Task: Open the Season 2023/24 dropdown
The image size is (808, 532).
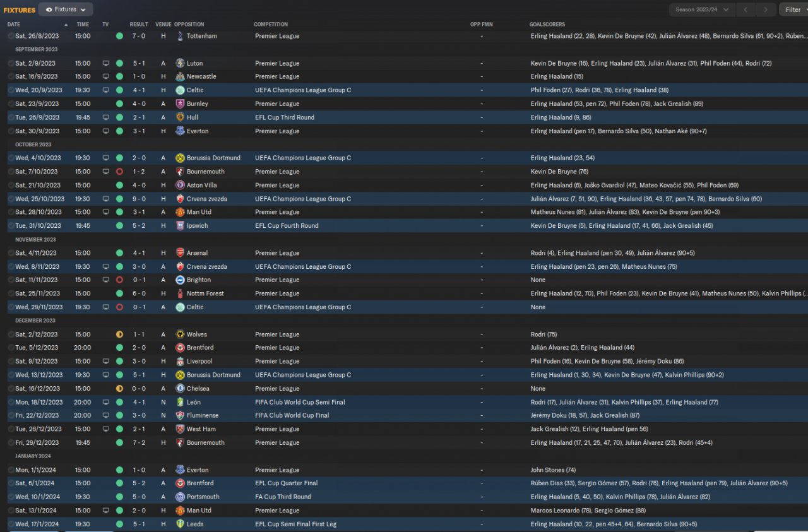Action: [x=703, y=9]
